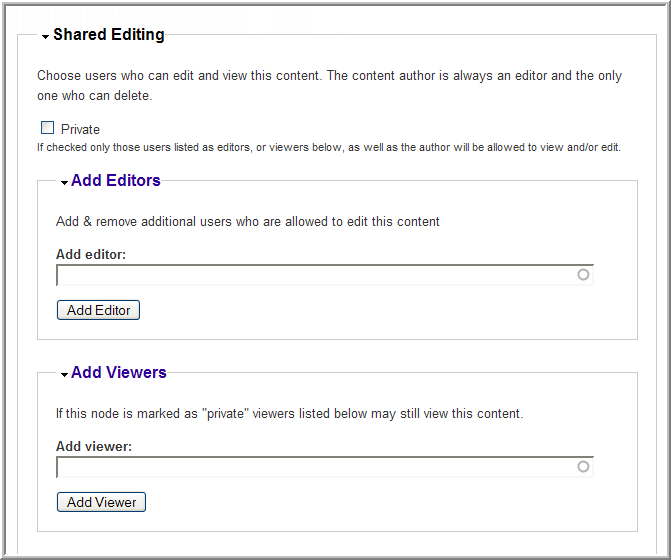
Task: Collapse Add Viewers using its triangle arrow
Action: [x=64, y=375]
